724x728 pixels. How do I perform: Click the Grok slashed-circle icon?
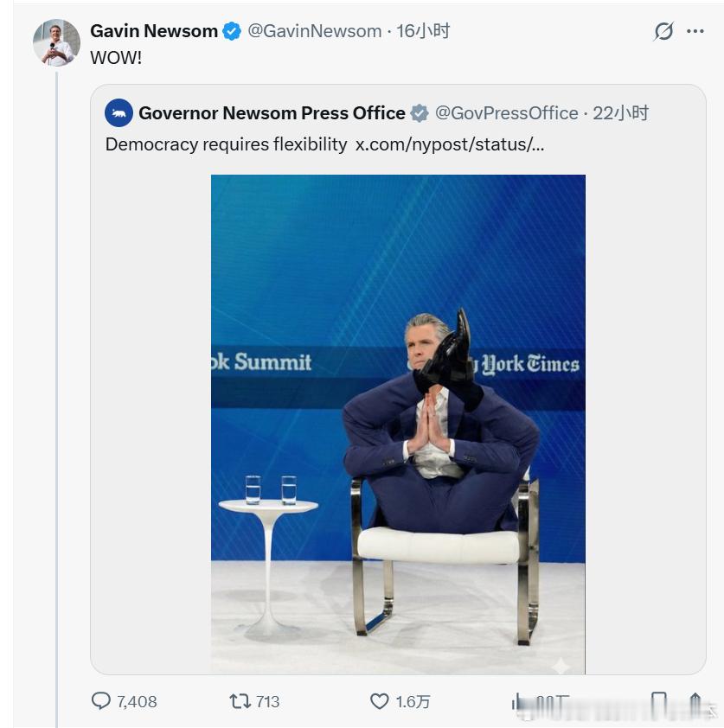click(x=663, y=32)
